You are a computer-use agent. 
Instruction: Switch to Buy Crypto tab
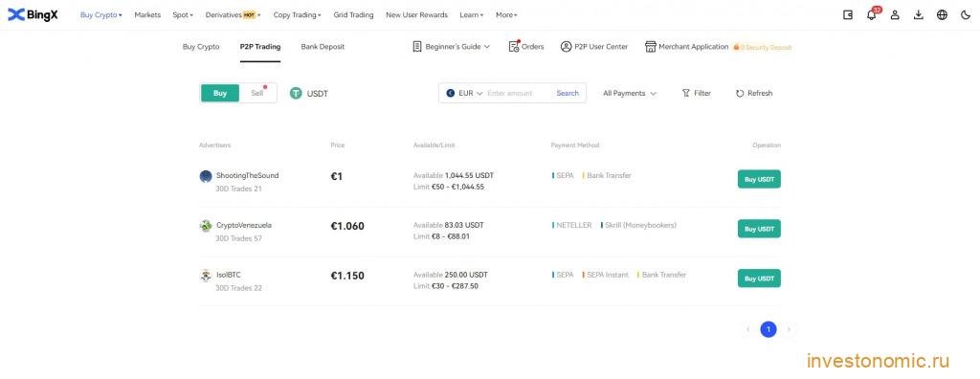coord(201,47)
